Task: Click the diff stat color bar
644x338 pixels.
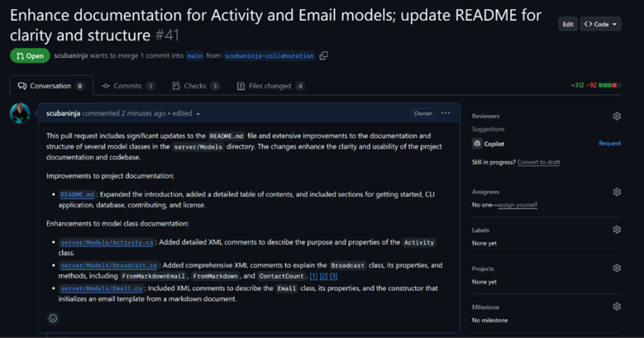Action: point(609,86)
